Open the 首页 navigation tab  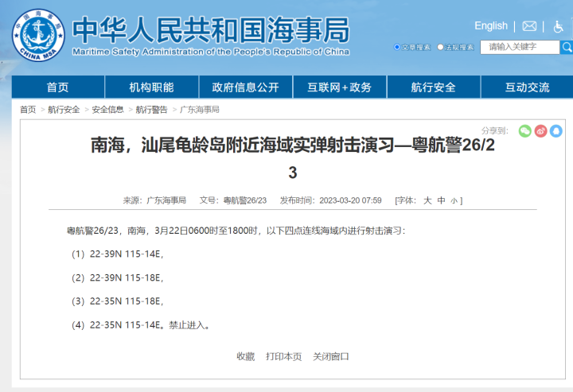[58, 87]
